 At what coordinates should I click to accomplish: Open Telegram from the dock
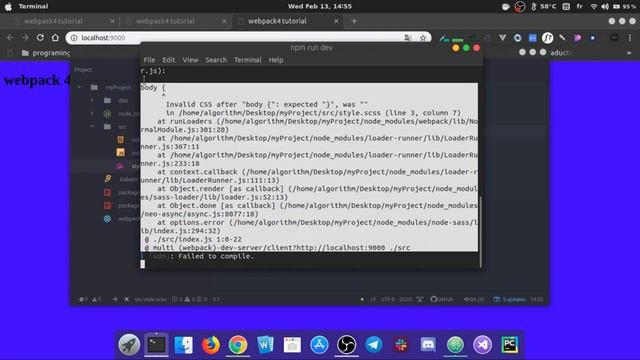point(373,345)
